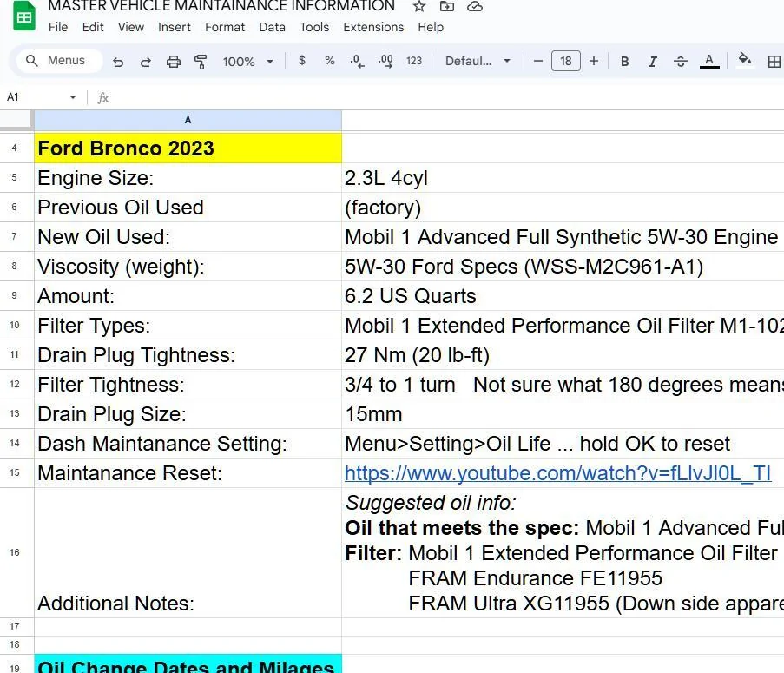Image resolution: width=784 pixels, height=673 pixels.
Task: Select the '6.2 US Quarts' cell
Action: click(x=563, y=296)
